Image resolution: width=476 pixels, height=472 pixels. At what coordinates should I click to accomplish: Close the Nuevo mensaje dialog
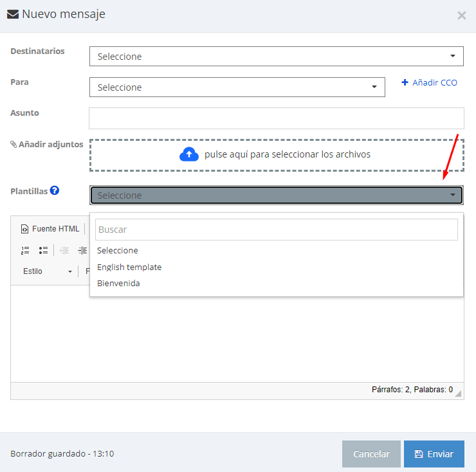coord(461,15)
